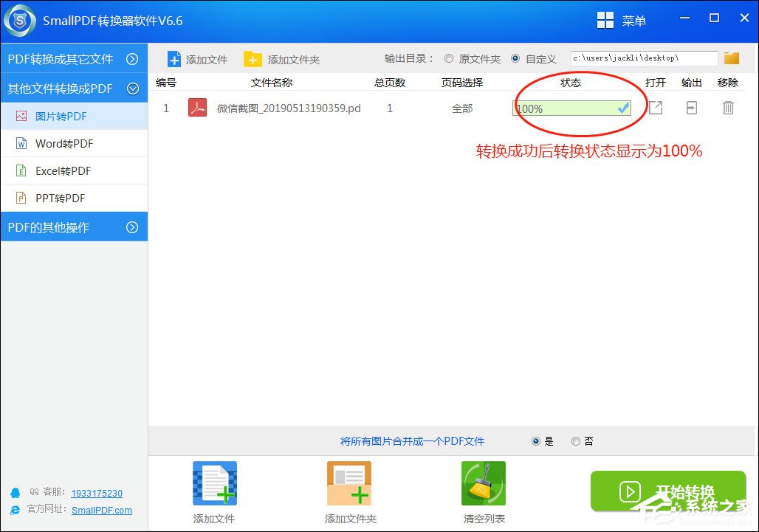Open the converted file via 打开 icon
This screenshot has width=759, height=532.
(x=656, y=108)
